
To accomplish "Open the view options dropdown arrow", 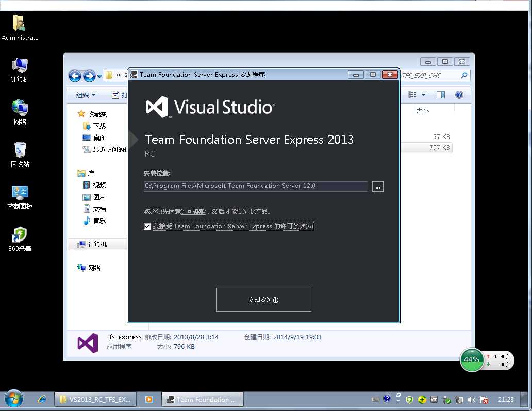I will 423,95.
